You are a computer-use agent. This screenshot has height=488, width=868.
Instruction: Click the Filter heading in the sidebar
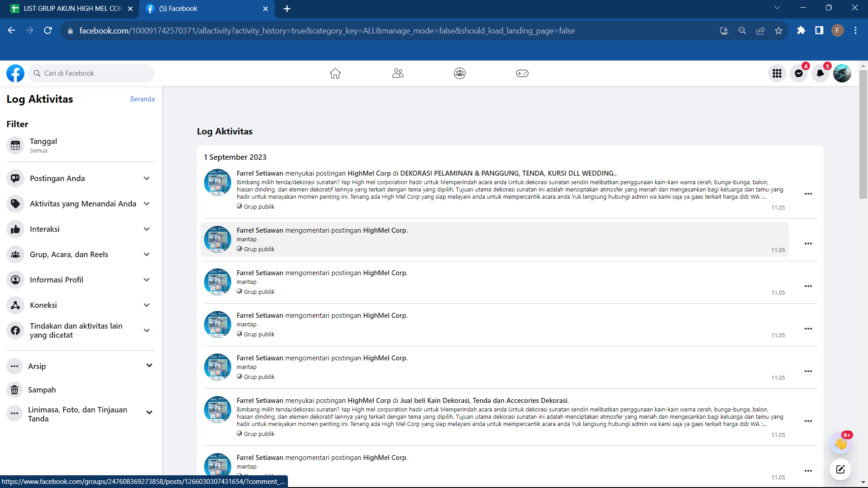17,124
